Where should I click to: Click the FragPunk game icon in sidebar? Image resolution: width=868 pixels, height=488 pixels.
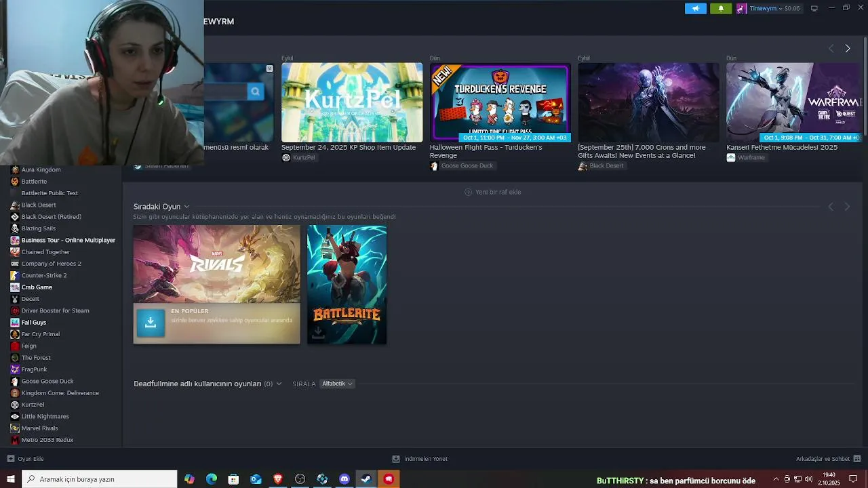click(15, 369)
